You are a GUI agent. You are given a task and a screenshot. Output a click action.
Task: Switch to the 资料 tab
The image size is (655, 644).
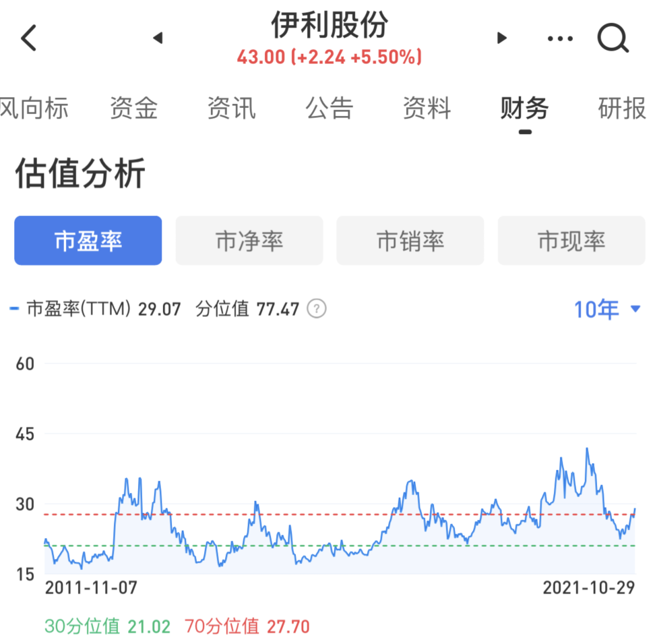click(x=427, y=108)
